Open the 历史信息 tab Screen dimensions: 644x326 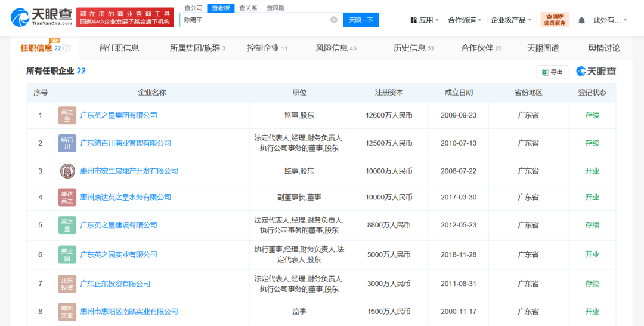click(413, 48)
